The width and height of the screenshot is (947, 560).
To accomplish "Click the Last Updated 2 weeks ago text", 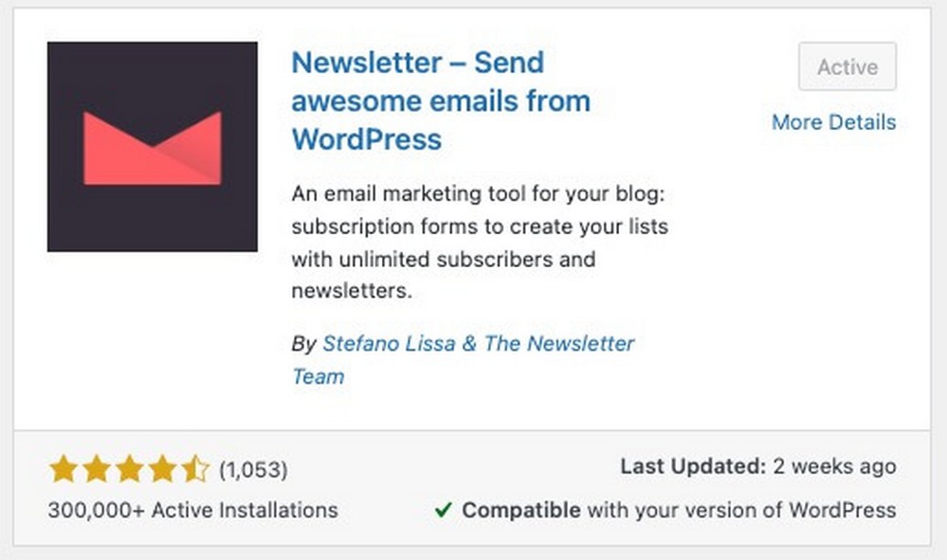I will pyautogui.click(x=757, y=466).
